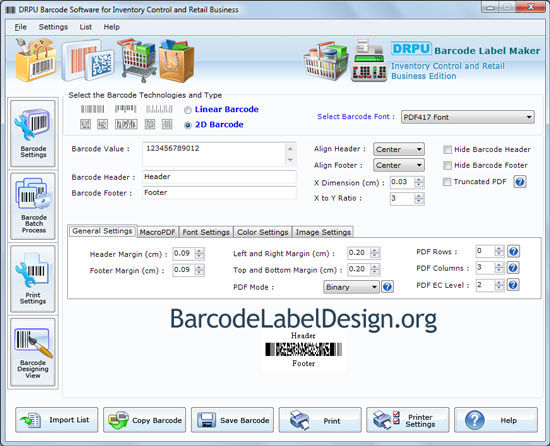The width and height of the screenshot is (550, 446).
Task: Adjust the PDF Columns stepper
Action: [x=499, y=268]
